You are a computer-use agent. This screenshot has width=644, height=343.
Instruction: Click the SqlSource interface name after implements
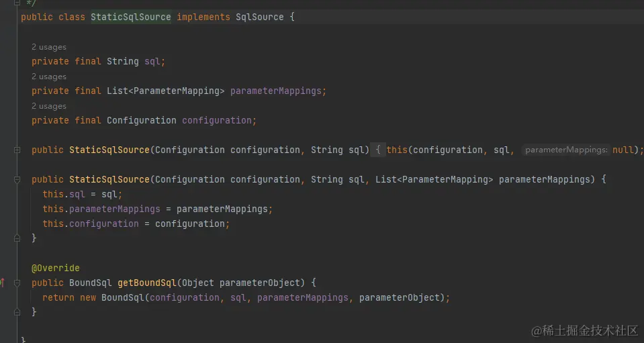(260, 17)
